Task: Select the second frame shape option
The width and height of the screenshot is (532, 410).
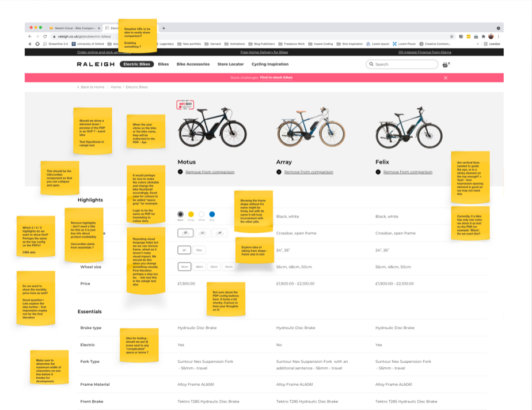Action: (202, 233)
